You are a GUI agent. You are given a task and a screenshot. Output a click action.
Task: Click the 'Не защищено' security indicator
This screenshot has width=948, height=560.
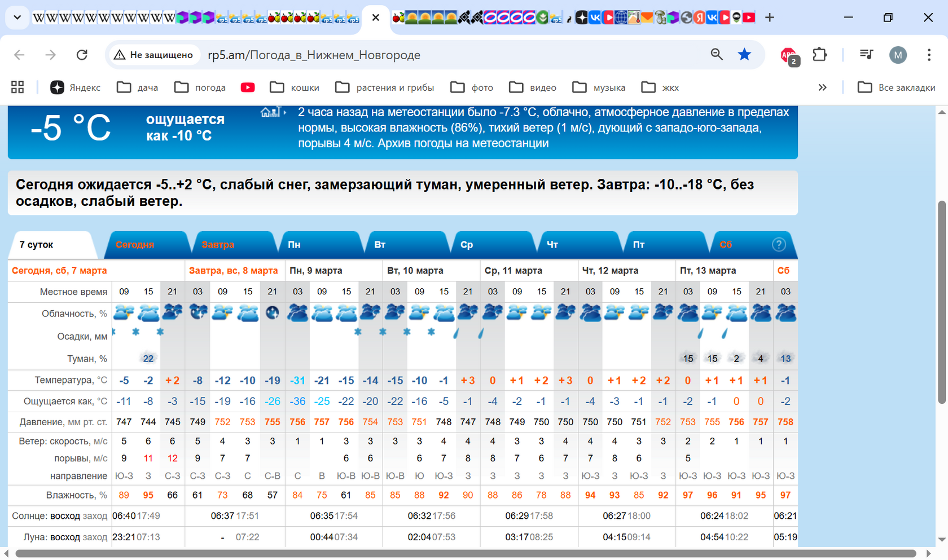[153, 55]
